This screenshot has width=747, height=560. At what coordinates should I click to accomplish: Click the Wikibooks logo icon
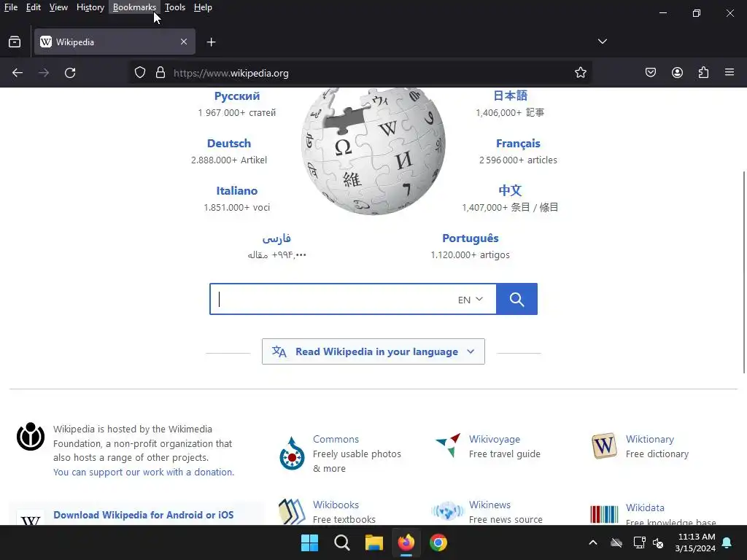click(x=292, y=511)
